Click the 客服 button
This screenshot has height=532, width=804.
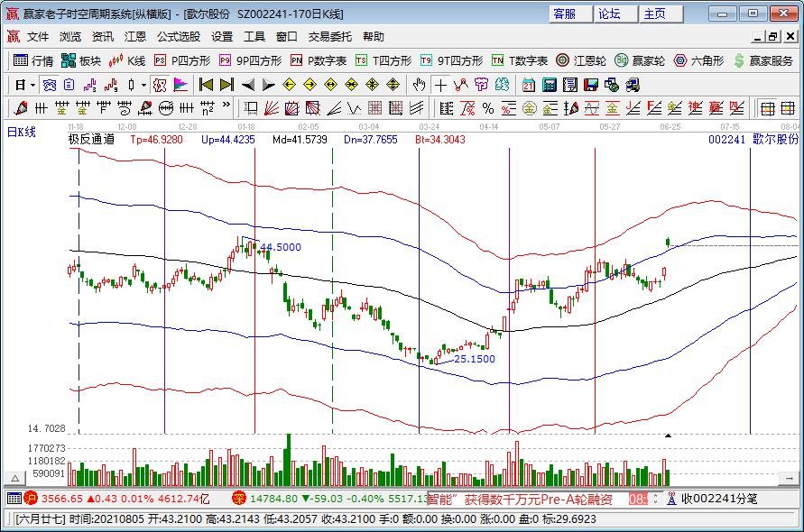(x=570, y=14)
